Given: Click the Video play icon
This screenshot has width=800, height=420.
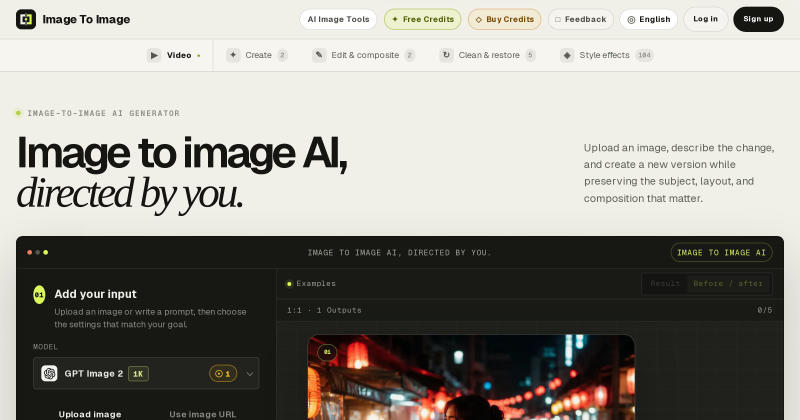Looking at the screenshot, I should coord(154,55).
